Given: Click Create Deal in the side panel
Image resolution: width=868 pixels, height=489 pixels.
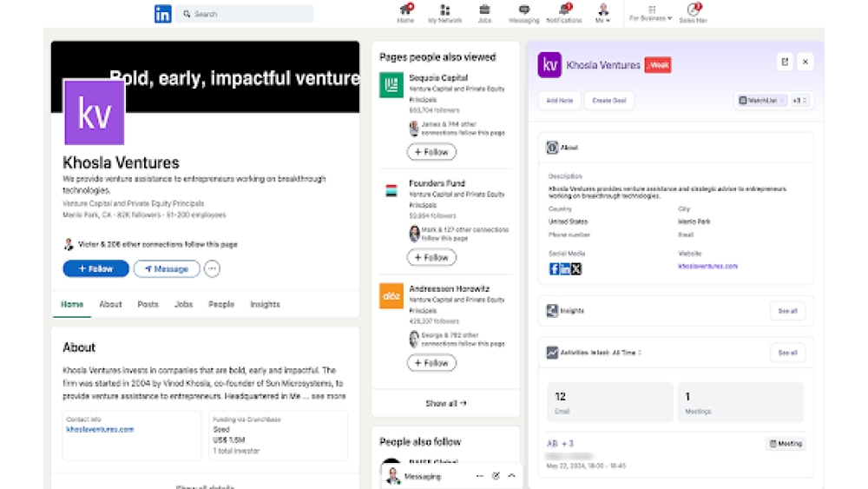Looking at the screenshot, I should (609, 100).
